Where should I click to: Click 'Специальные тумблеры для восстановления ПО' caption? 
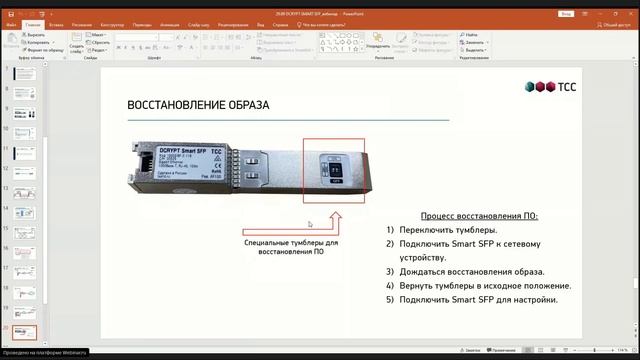tap(291, 247)
